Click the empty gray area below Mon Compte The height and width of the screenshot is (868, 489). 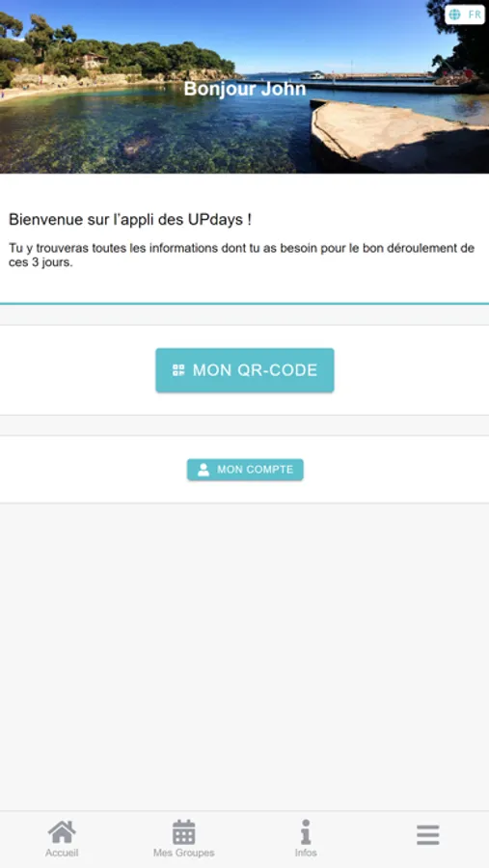[244, 657]
